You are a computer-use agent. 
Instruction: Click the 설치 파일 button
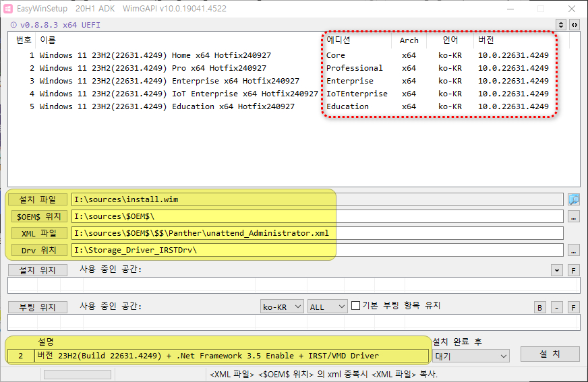[38, 199]
